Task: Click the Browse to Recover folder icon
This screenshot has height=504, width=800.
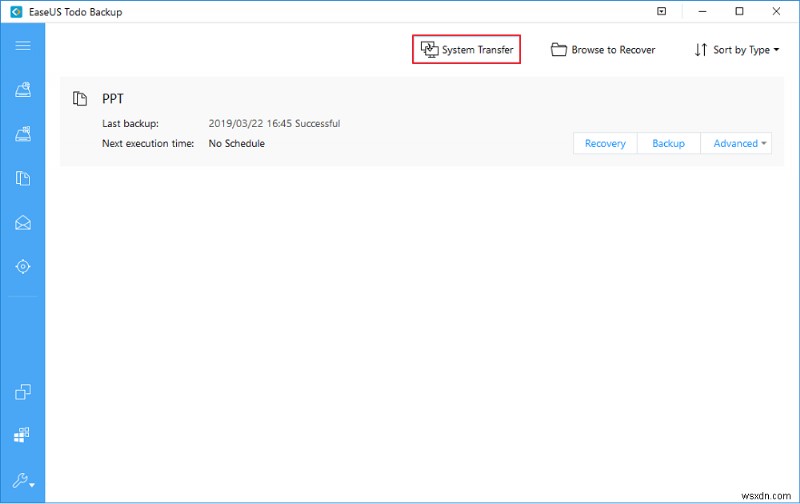Action: pyautogui.click(x=559, y=49)
